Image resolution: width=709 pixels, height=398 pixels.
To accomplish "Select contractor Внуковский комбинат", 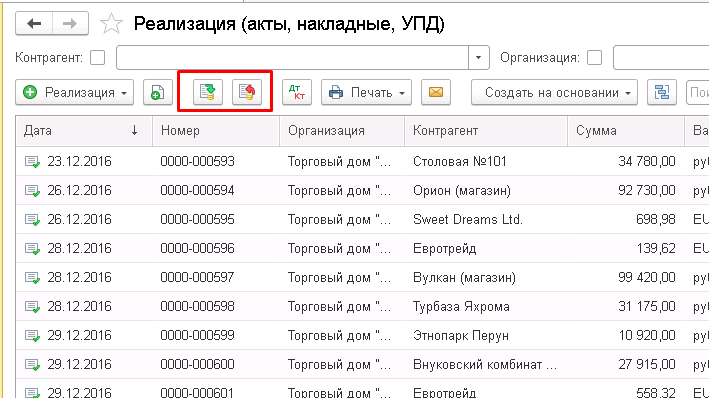I will [x=485, y=364].
